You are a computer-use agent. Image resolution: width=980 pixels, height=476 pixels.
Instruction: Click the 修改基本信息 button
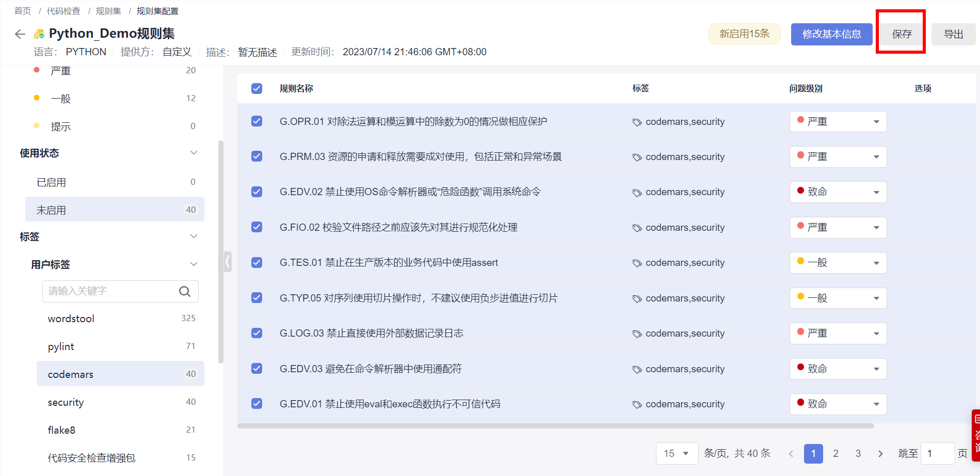pyautogui.click(x=832, y=34)
